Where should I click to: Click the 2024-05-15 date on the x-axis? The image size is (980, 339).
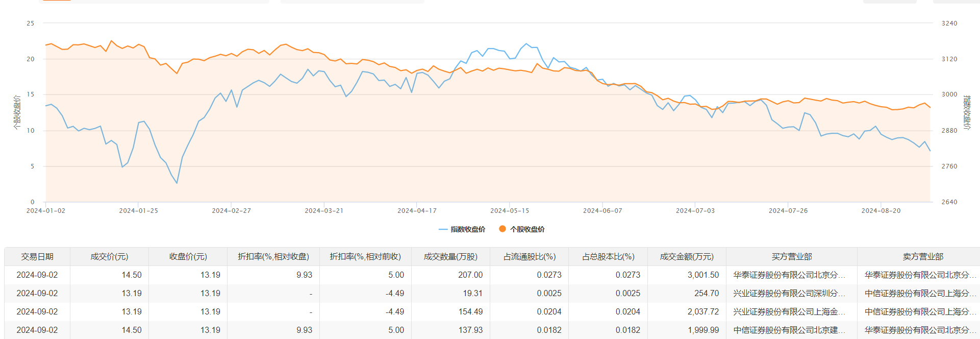[x=510, y=211]
